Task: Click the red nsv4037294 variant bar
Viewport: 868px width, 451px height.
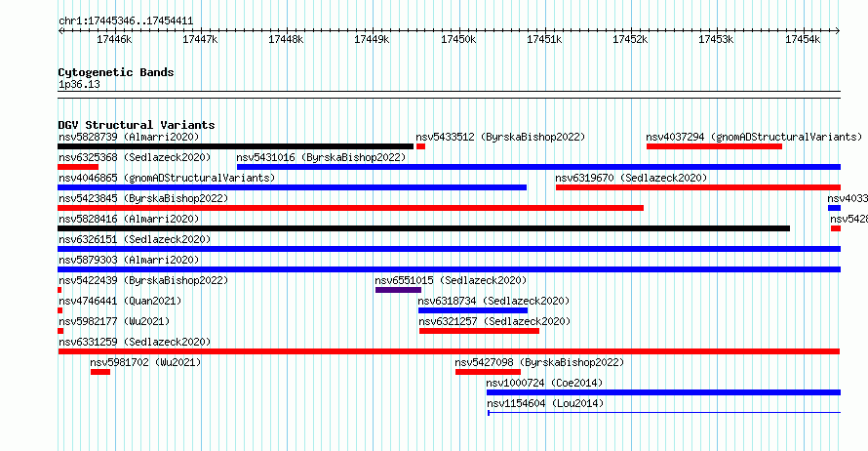Action: pyautogui.click(x=714, y=146)
